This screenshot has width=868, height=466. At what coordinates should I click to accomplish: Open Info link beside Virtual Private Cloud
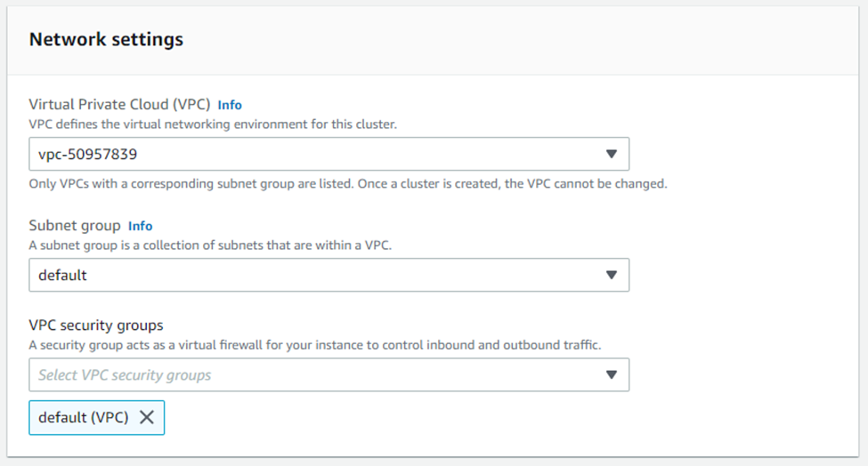[230, 105]
